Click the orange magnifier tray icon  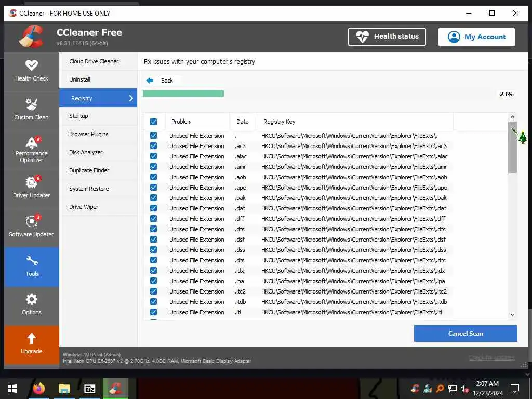point(440,389)
